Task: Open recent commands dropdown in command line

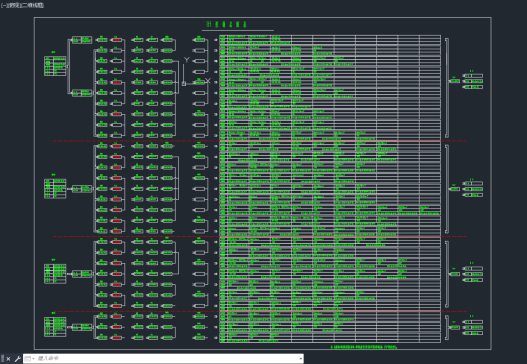Action: 30,359
